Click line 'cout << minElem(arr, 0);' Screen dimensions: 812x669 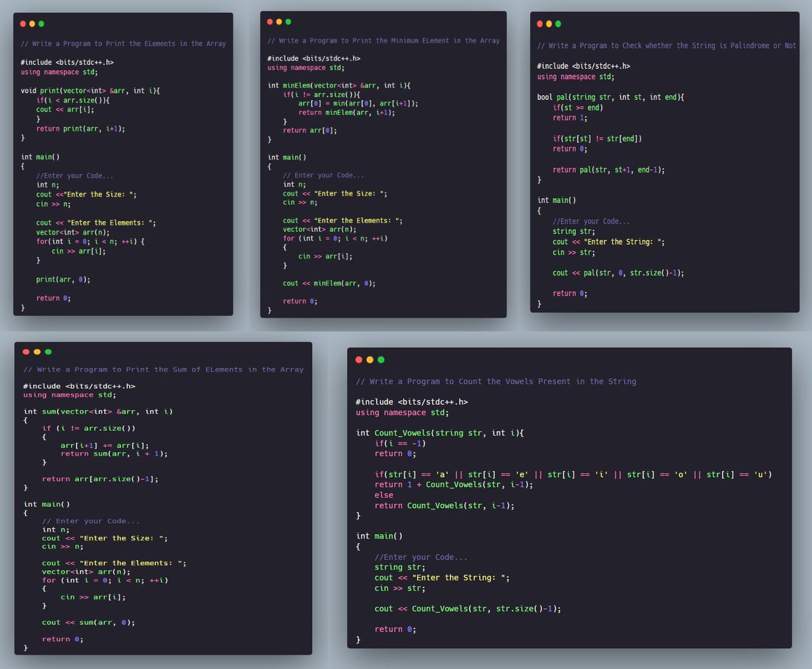click(x=330, y=283)
